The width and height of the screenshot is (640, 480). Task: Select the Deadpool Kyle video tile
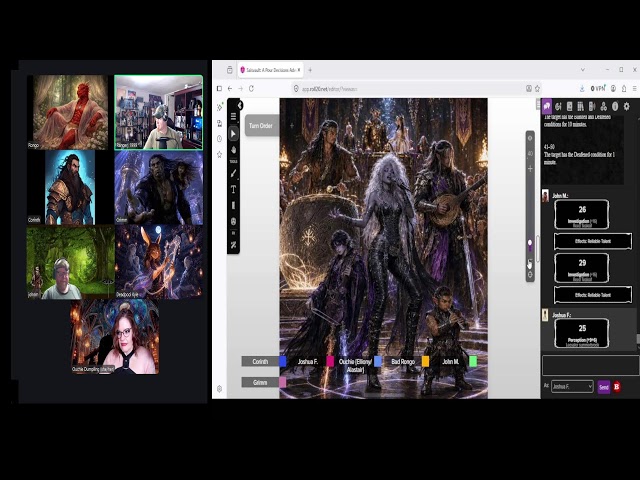(x=159, y=262)
